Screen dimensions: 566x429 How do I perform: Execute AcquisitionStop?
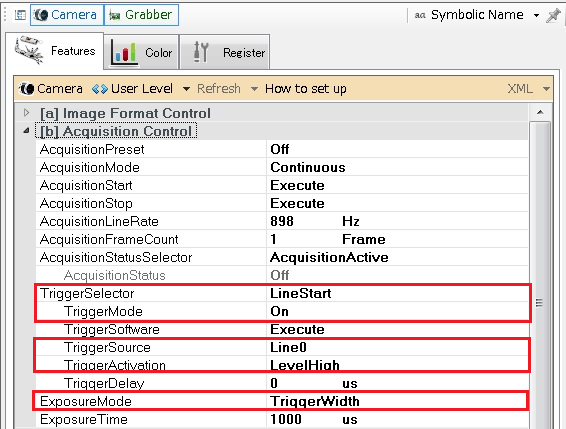click(x=297, y=203)
